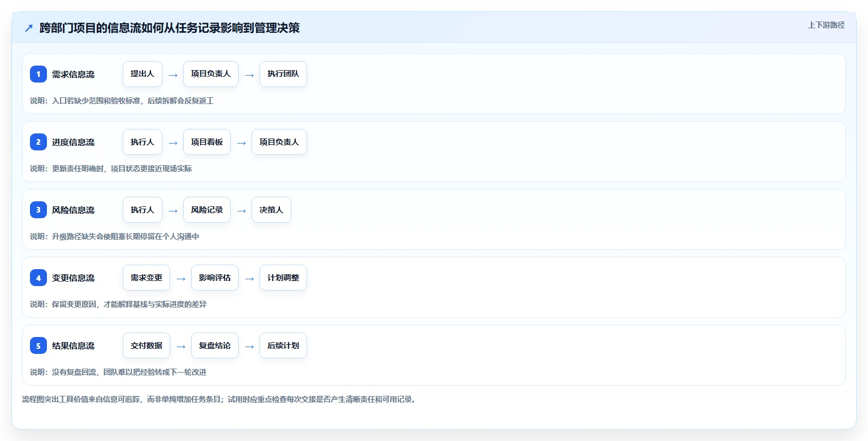The width and height of the screenshot is (868, 441).
Task: Click the 影响评估 node
Action: point(215,278)
